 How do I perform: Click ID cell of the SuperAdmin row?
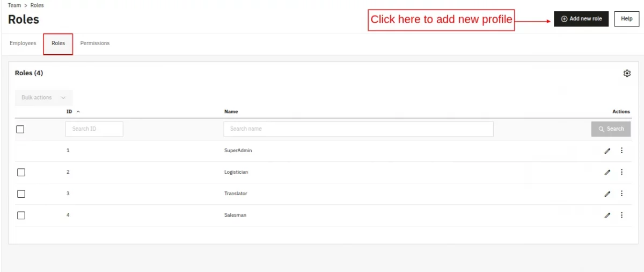pos(68,151)
